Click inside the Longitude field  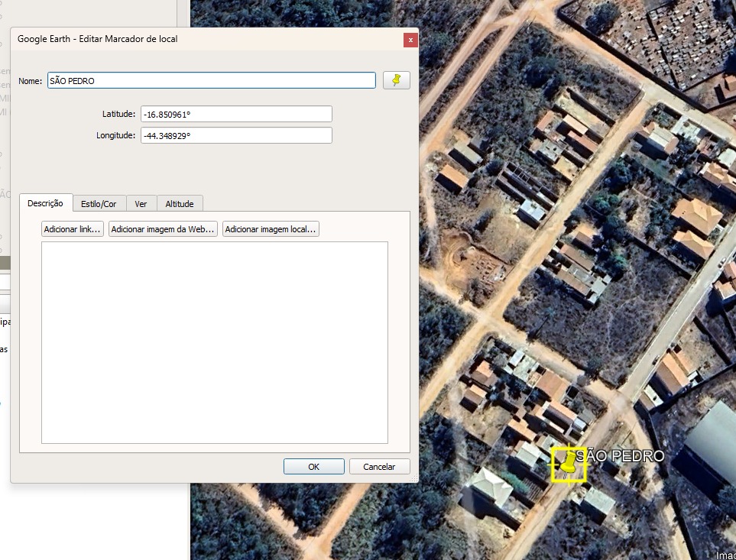coord(236,135)
